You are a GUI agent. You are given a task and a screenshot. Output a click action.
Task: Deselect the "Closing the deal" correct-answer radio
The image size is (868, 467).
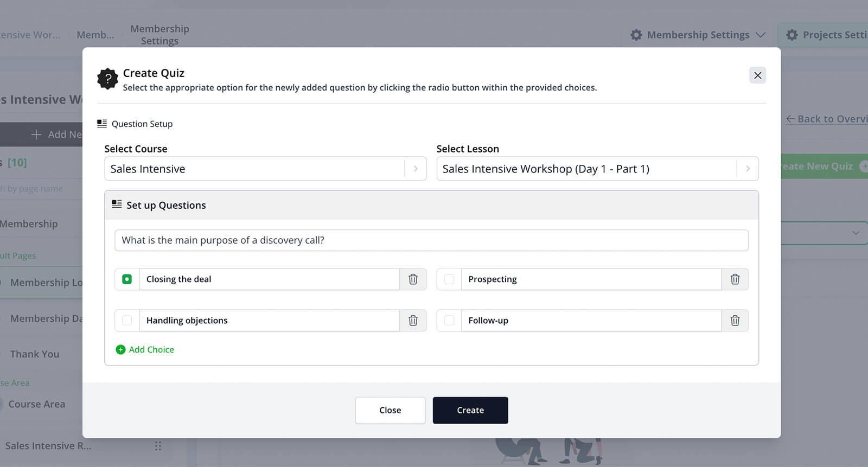click(x=126, y=279)
